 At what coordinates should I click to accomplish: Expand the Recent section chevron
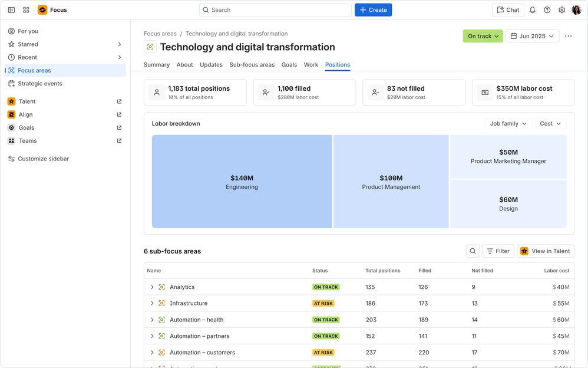coord(120,57)
